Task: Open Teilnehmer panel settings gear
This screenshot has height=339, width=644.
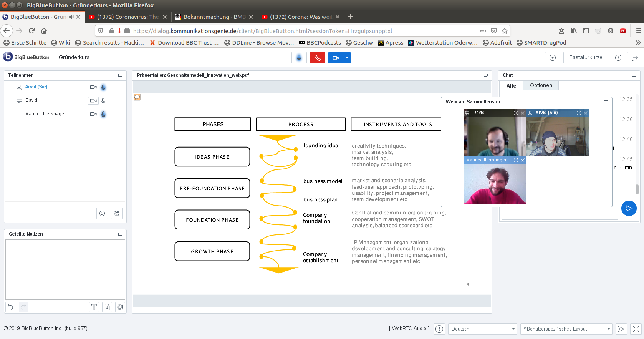Action: pos(117,213)
